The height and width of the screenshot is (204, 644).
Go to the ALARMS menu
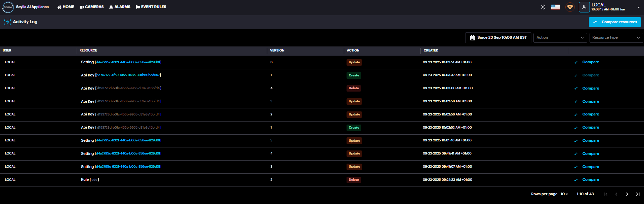[x=120, y=7]
